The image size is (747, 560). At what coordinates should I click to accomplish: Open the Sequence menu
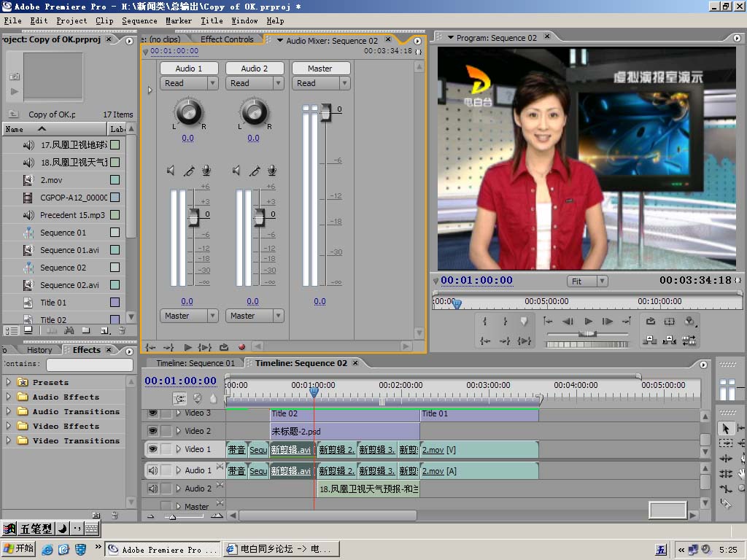(x=139, y=20)
